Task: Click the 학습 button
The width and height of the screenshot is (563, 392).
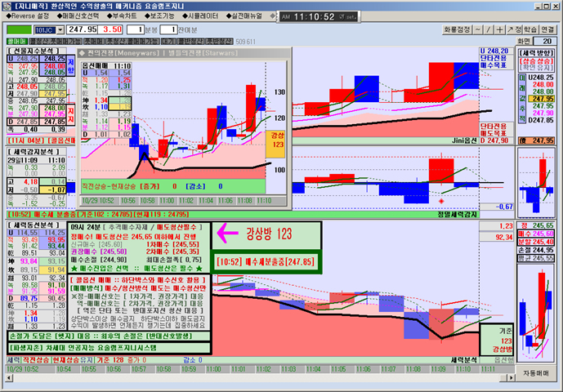Action: pos(530,29)
